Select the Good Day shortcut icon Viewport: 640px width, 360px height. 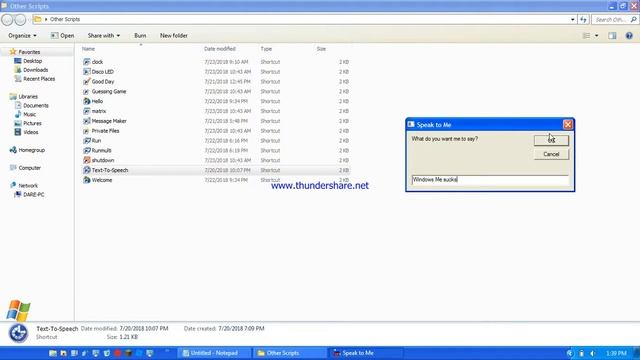pyautogui.click(x=87, y=82)
